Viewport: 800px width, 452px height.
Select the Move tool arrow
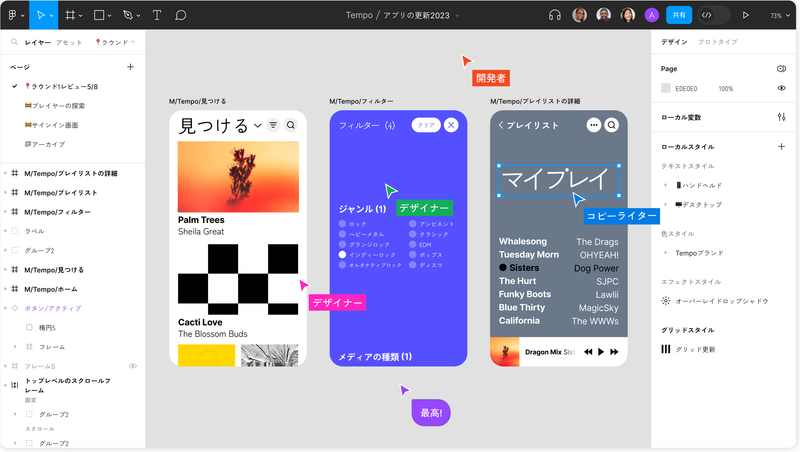pyautogui.click(x=40, y=15)
